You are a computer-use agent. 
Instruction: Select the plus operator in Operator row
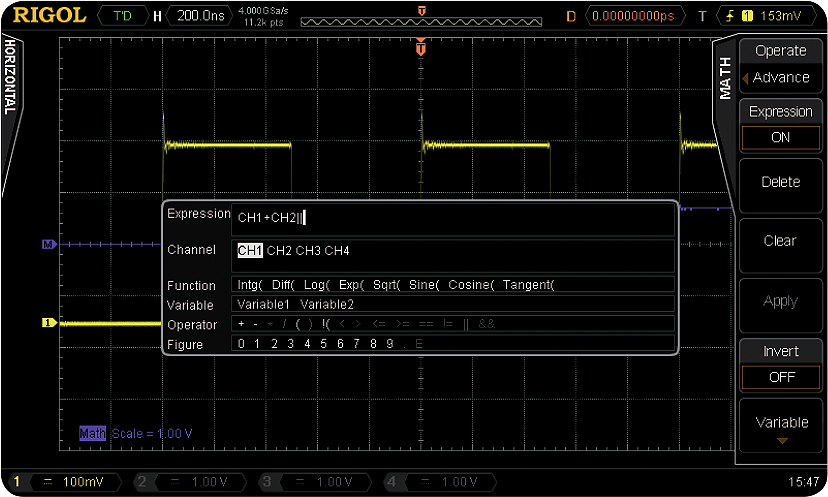pos(241,325)
